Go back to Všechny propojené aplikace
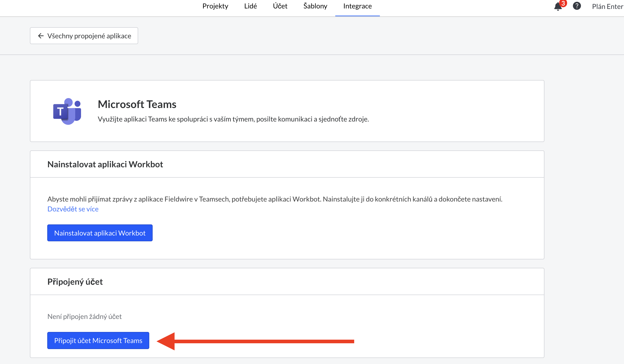The width and height of the screenshot is (624, 364). click(x=84, y=36)
